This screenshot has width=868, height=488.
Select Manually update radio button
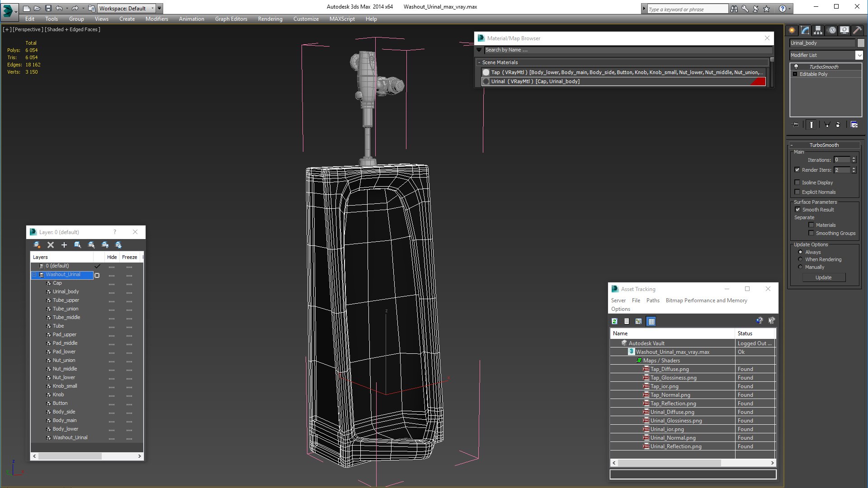[x=800, y=267]
